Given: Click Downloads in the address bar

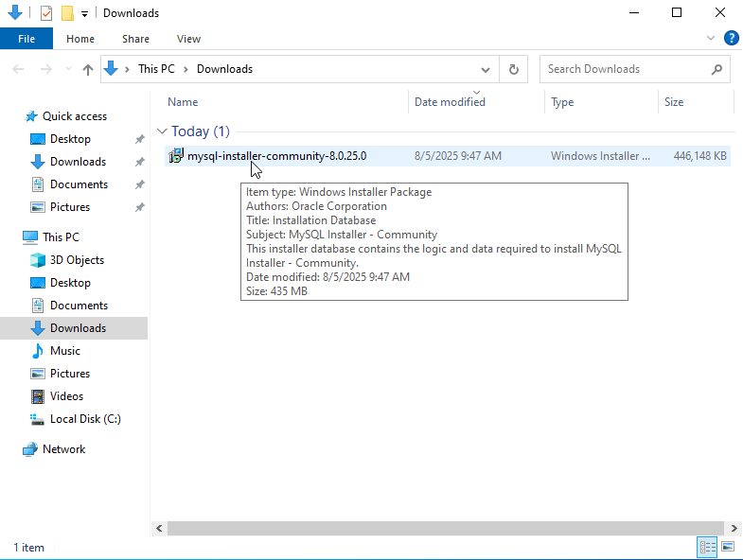Looking at the screenshot, I should click(x=224, y=69).
